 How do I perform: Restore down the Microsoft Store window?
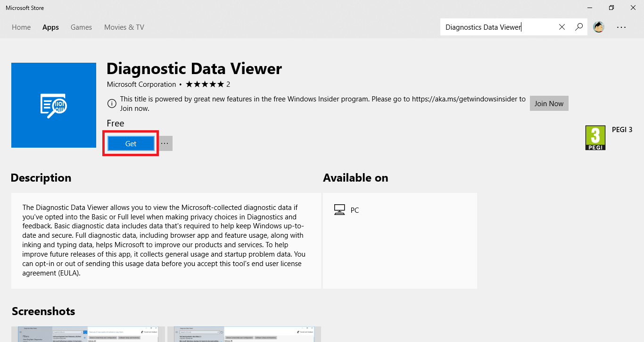(611, 8)
